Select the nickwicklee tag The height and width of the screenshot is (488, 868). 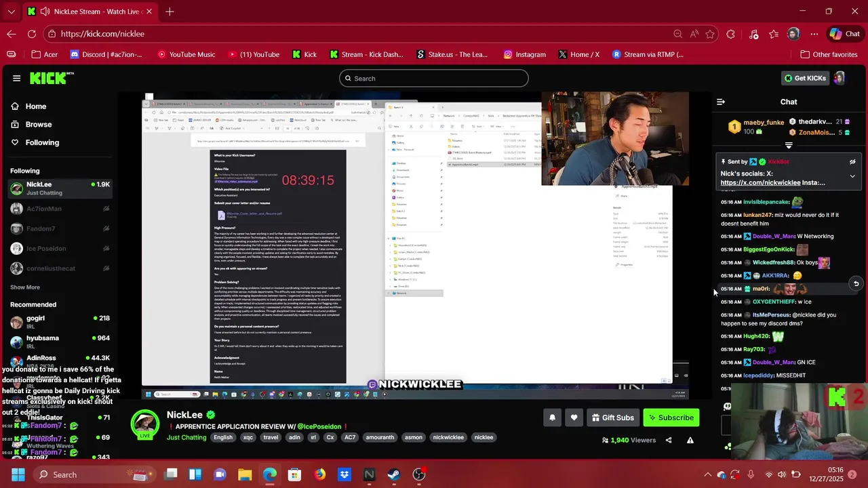448,437
